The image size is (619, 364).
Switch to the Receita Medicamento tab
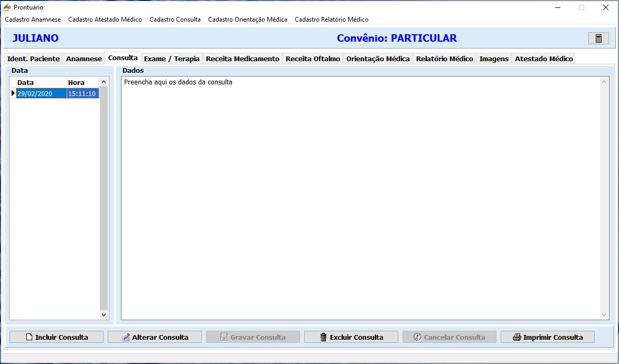(242, 59)
